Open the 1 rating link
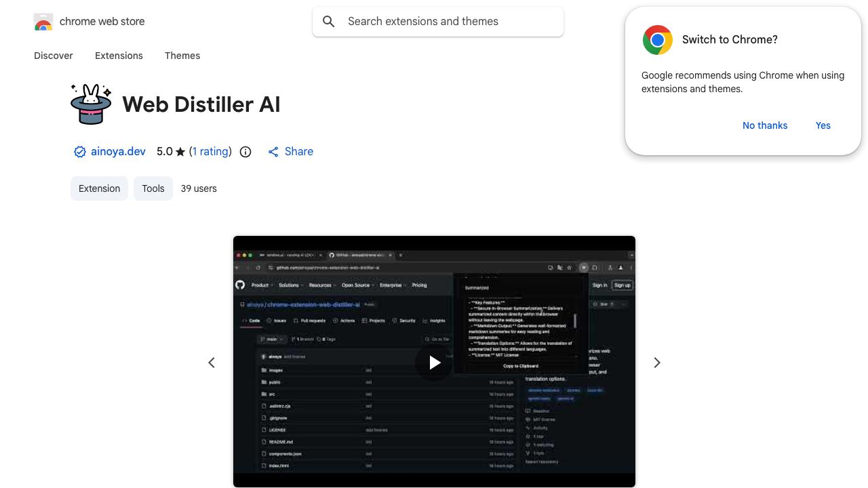This screenshot has height=488, width=868. tap(210, 152)
